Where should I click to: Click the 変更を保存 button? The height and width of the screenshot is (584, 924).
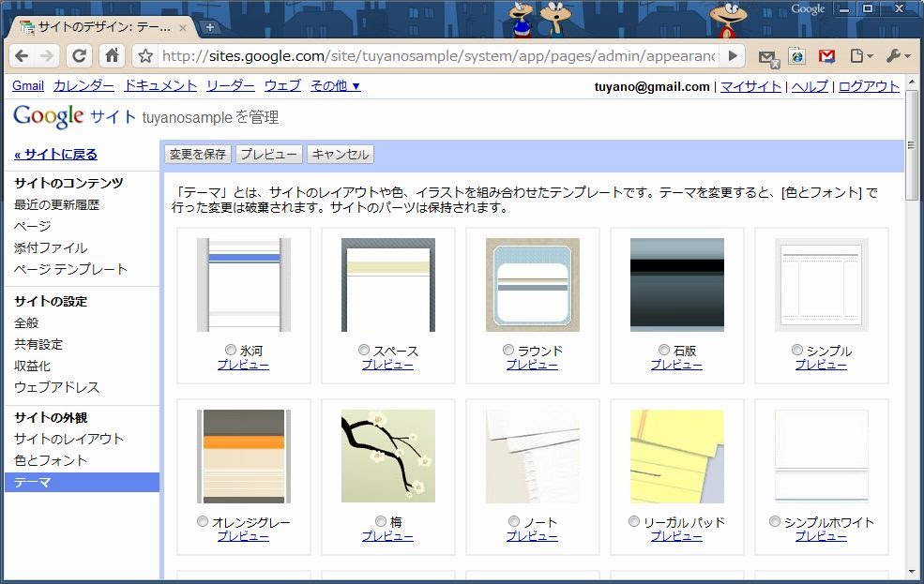tap(197, 155)
